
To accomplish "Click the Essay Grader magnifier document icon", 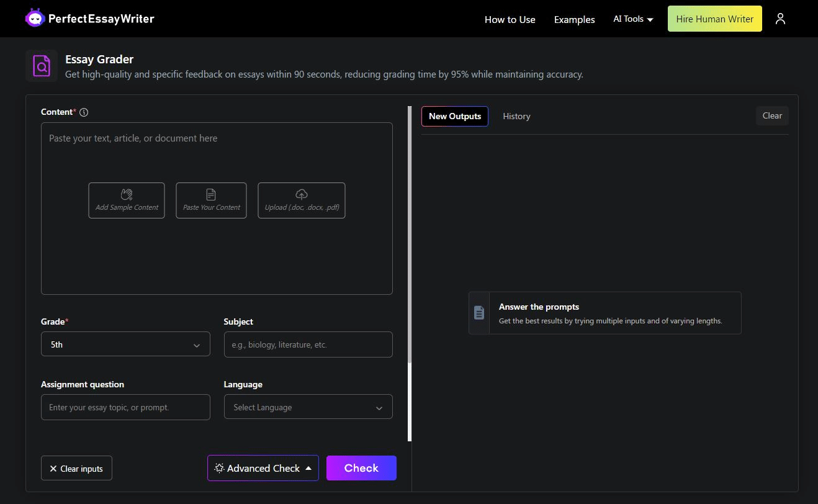I will click(42, 66).
